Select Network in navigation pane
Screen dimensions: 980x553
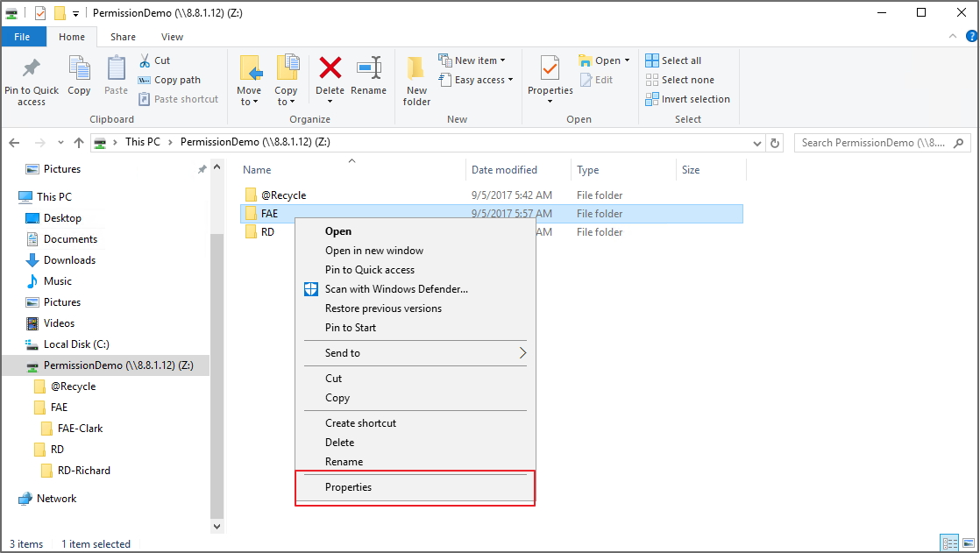point(56,499)
